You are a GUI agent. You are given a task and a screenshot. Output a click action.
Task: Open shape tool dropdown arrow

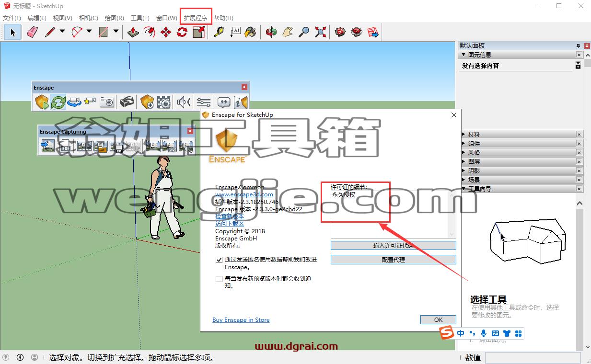coord(116,32)
